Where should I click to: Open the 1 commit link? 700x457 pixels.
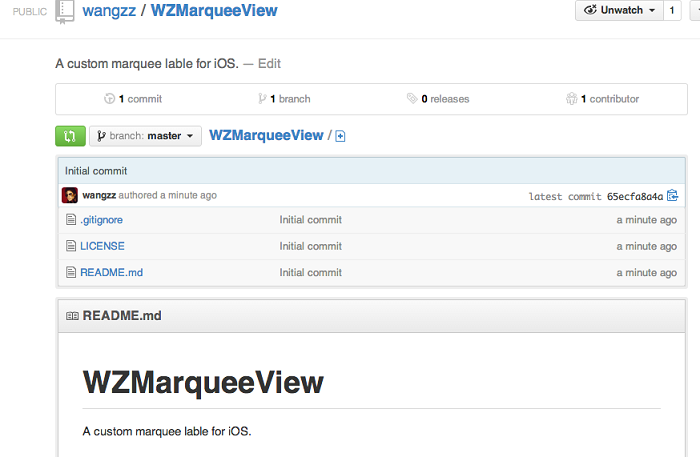[x=140, y=99]
